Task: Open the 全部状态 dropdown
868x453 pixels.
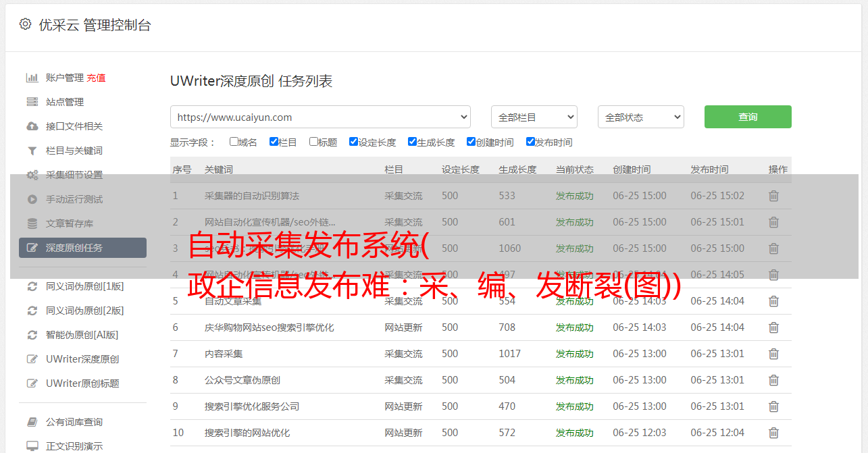Action: pyautogui.click(x=641, y=117)
